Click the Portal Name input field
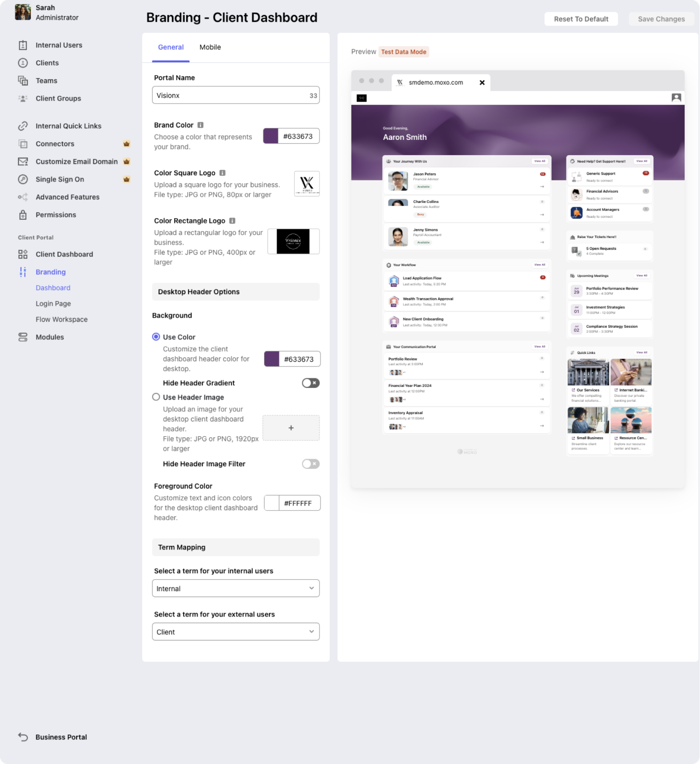Viewport: 700px width, 764px height. pos(236,95)
